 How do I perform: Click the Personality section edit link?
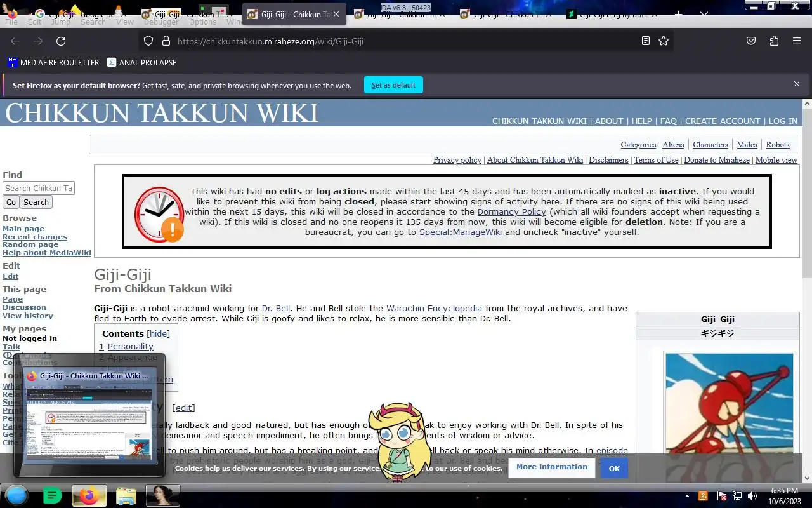[183, 408]
